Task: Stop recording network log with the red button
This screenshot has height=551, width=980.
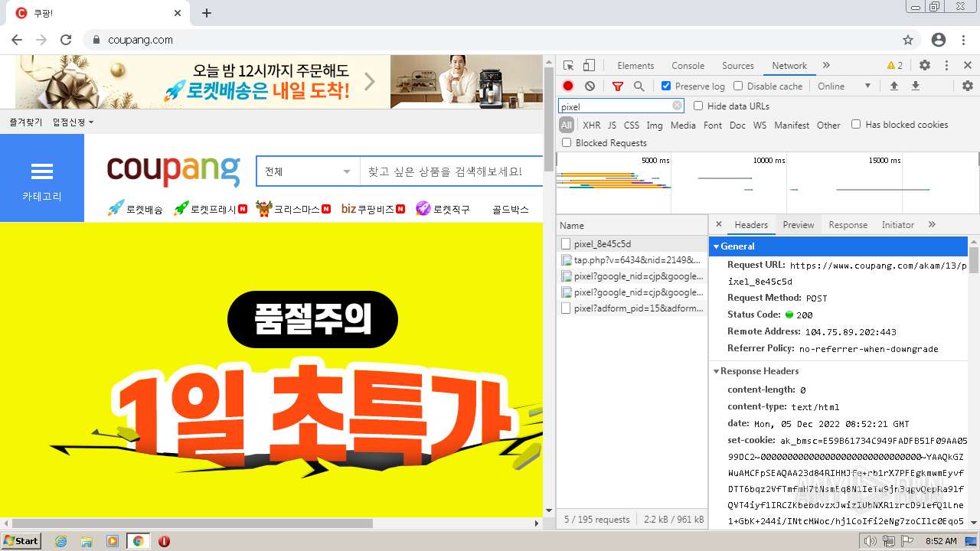Action: pyautogui.click(x=568, y=86)
